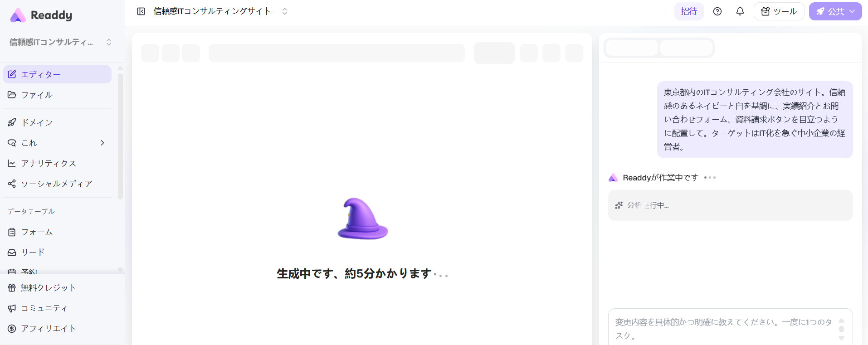
Task: Click the ファイル folder icon
Action: [x=12, y=95]
